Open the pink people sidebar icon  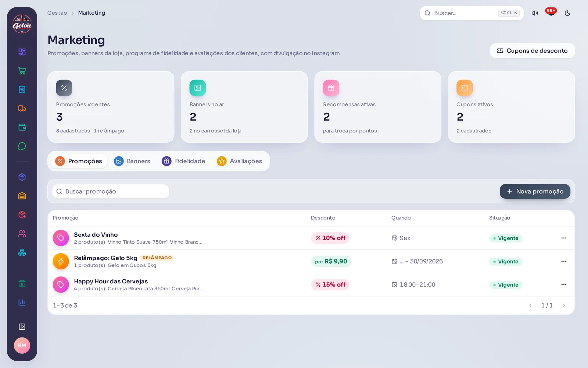tap(22, 233)
